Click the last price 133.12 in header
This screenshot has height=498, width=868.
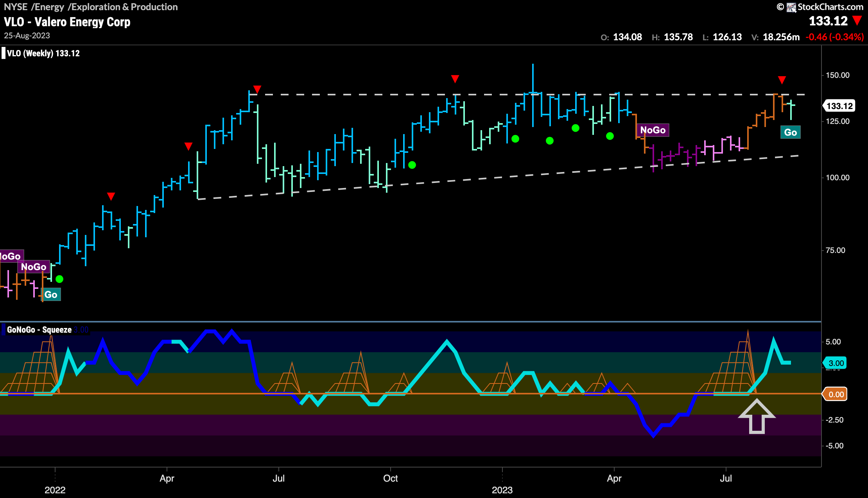click(828, 21)
